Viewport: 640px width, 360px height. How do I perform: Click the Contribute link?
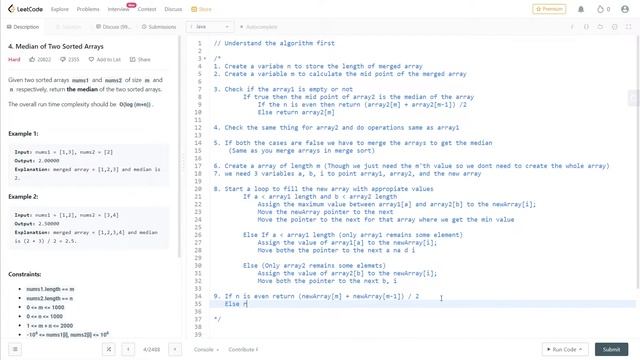tap(243, 349)
